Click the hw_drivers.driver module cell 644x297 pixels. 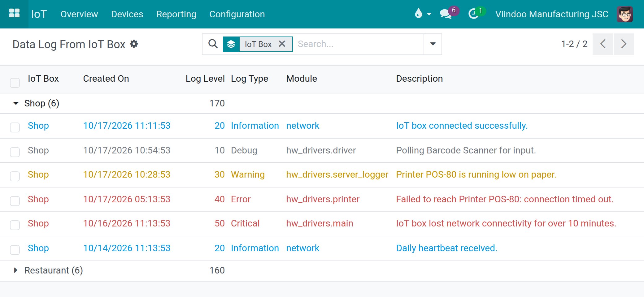click(x=321, y=150)
